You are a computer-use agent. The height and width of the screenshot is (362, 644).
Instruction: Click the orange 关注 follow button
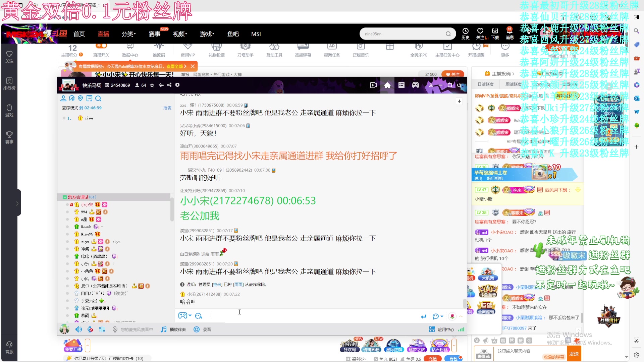453,74
